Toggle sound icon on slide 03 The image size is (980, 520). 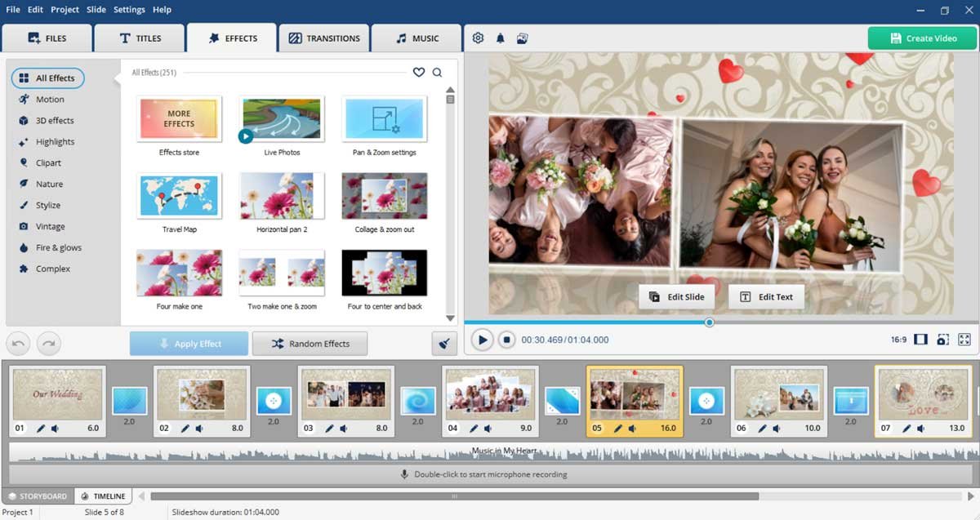(344, 429)
